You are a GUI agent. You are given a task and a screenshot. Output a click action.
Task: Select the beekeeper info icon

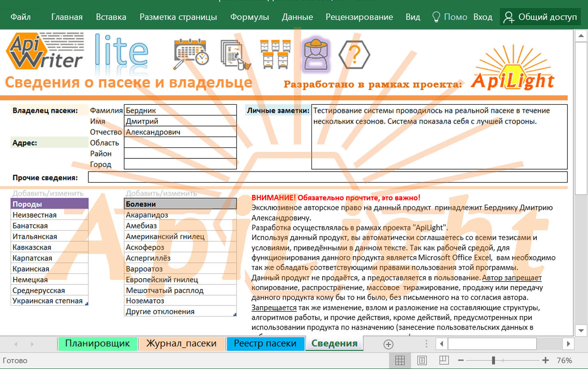(316, 55)
